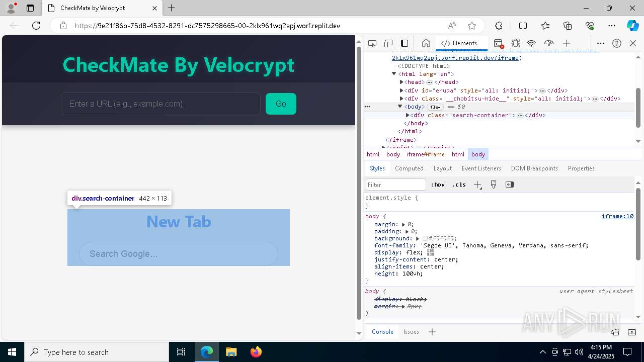Click the styles Filter input field
Viewport: 644px width, 362px height.
coord(396,185)
